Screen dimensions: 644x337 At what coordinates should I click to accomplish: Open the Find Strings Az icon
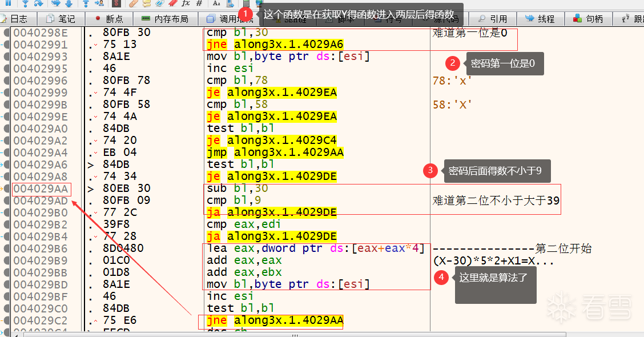(x=217, y=3)
